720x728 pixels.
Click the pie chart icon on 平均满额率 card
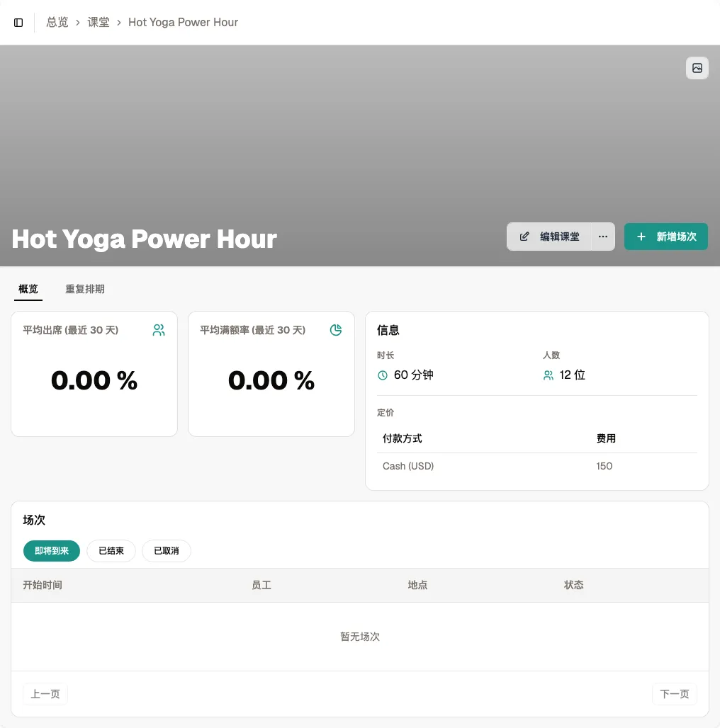point(335,330)
